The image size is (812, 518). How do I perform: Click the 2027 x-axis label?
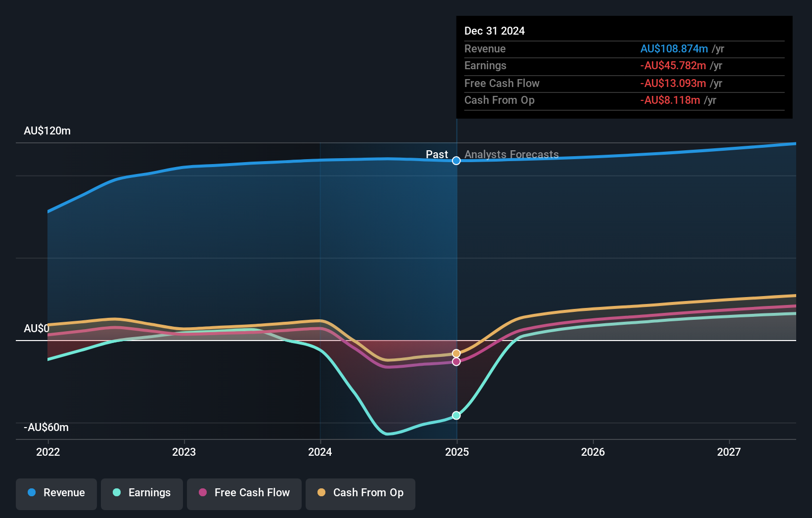click(x=729, y=452)
